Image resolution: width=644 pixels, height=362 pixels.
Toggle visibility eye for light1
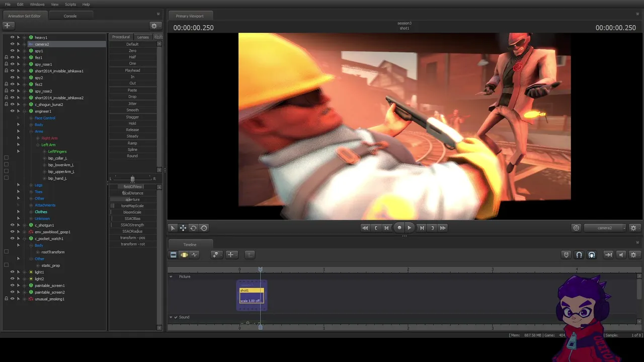pyautogui.click(x=12, y=272)
